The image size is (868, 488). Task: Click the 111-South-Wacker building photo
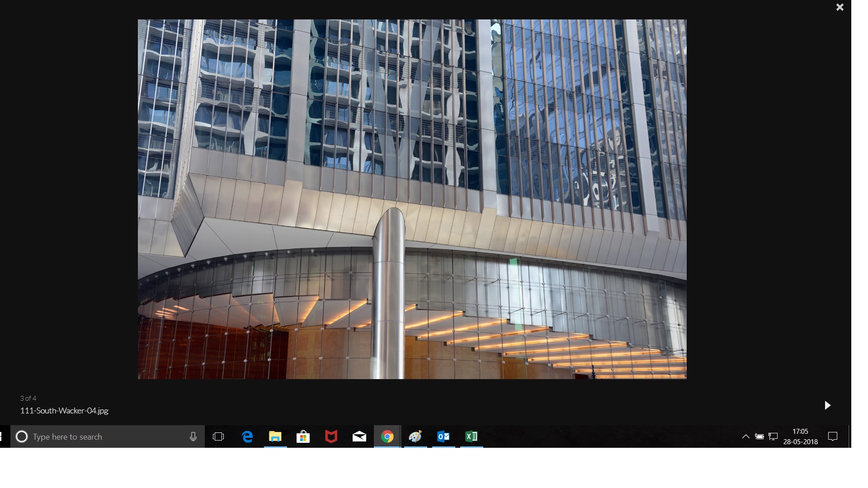[x=412, y=199]
